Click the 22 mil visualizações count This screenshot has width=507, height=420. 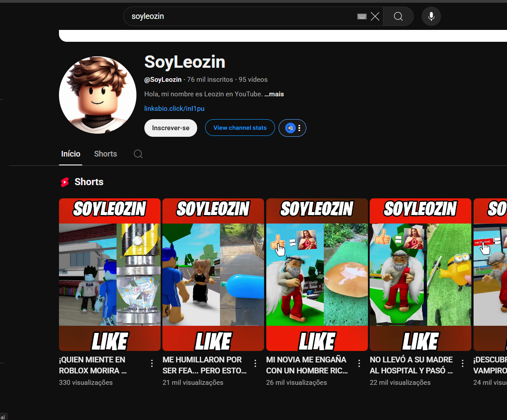[400, 383]
